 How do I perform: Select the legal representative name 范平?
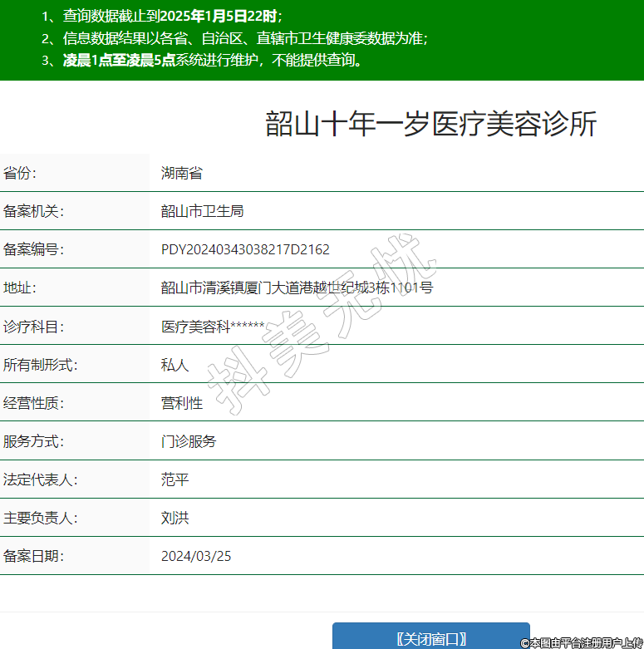pos(175,479)
